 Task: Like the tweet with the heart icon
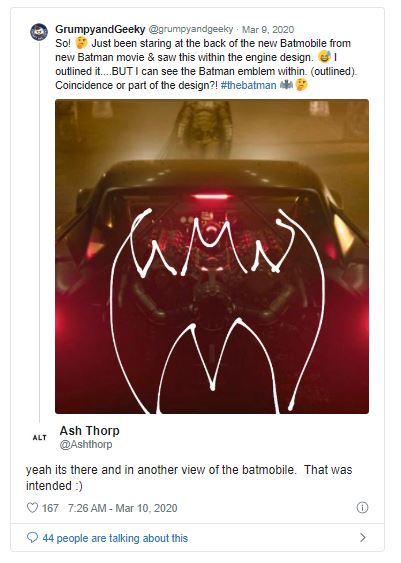pos(32,508)
